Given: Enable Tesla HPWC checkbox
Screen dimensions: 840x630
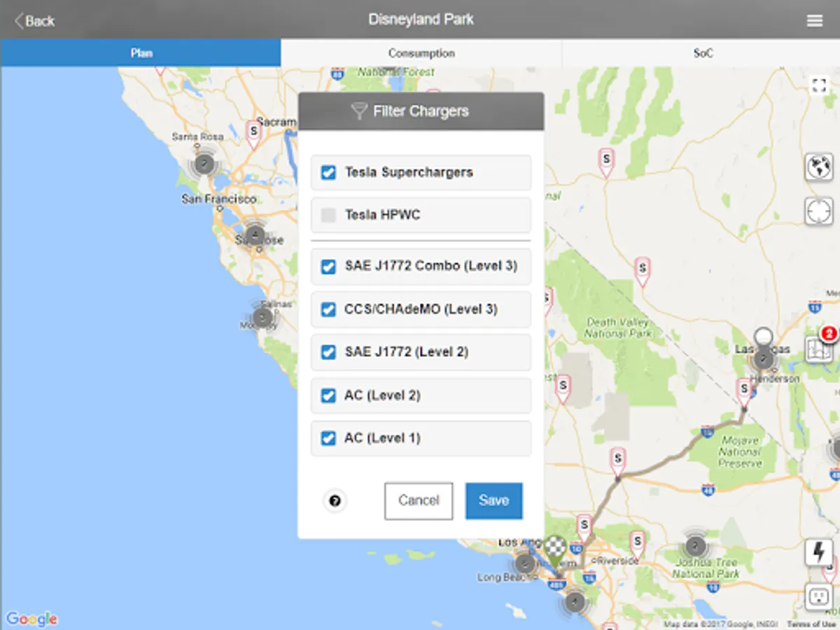Looking at the screenshot, I should 328,215.
